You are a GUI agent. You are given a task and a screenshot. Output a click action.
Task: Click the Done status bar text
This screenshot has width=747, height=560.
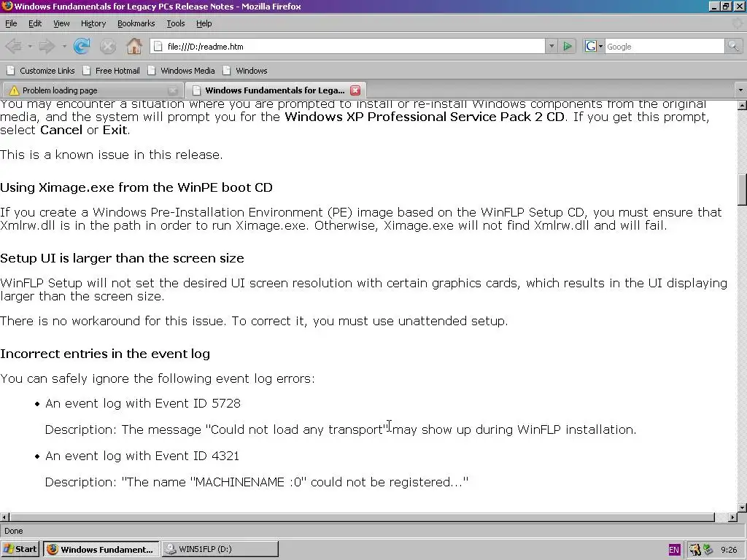coord(13,531)
